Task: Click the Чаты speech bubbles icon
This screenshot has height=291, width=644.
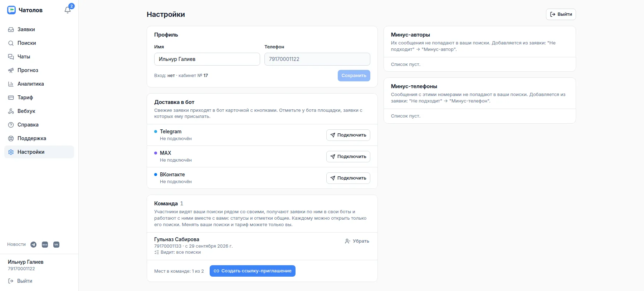Action: tap(11, 57)
